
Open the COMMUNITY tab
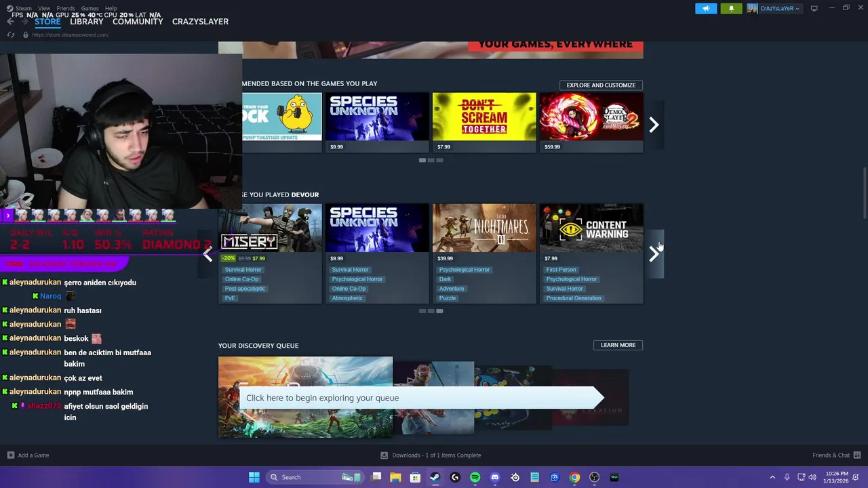pos(138,22)
